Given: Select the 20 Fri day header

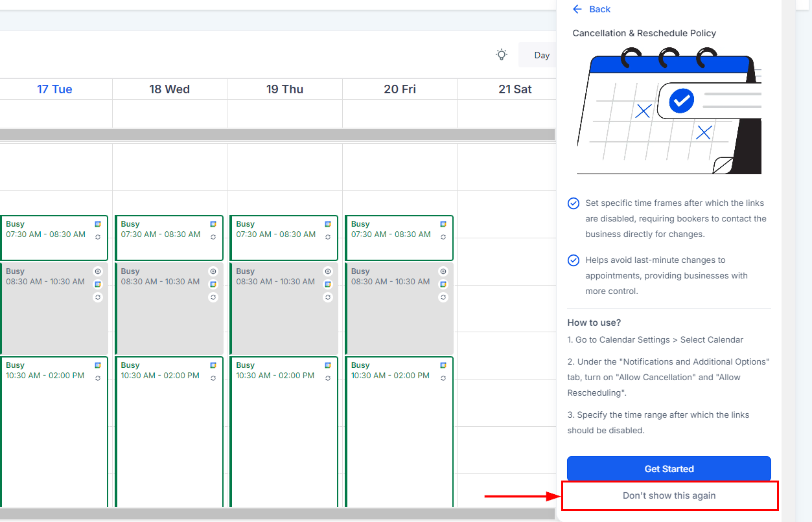Looking at the screenshot, I should [x=400, y=89].
